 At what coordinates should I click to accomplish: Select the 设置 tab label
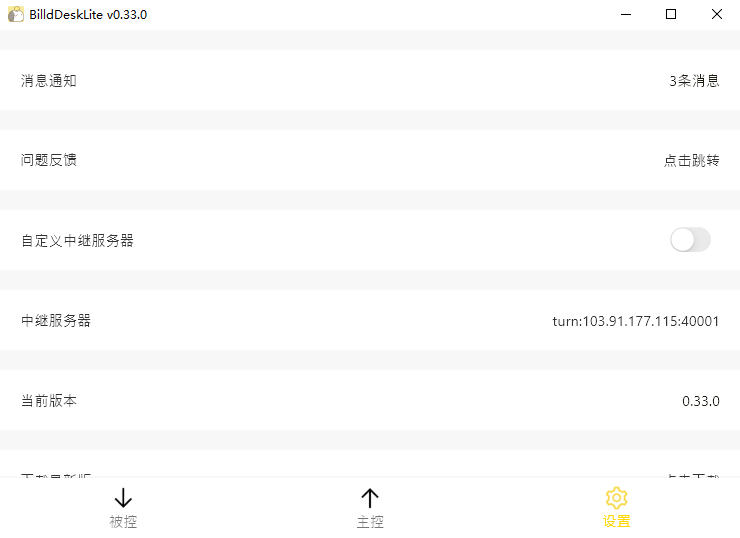pyautogui.click(x=616, y=521)
